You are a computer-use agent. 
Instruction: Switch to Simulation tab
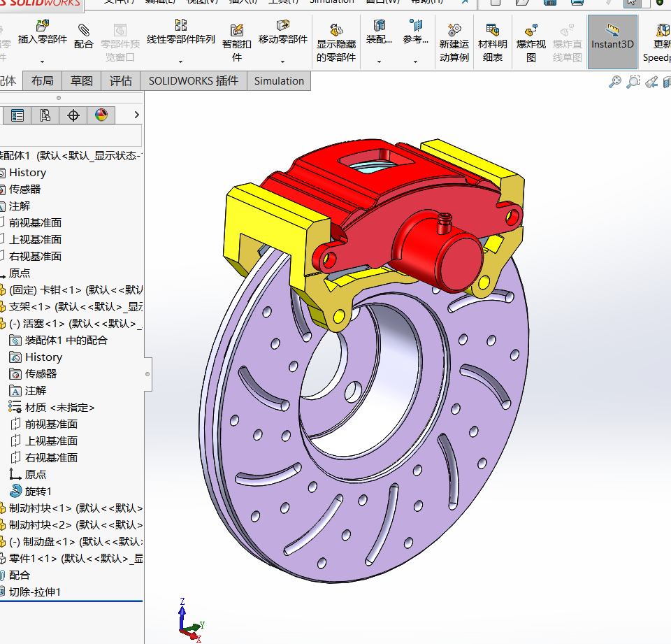pos(279,80)
